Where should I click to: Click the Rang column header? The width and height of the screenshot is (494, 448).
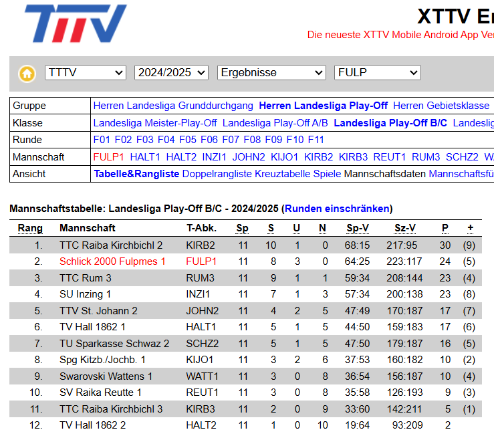click(30, 228)
